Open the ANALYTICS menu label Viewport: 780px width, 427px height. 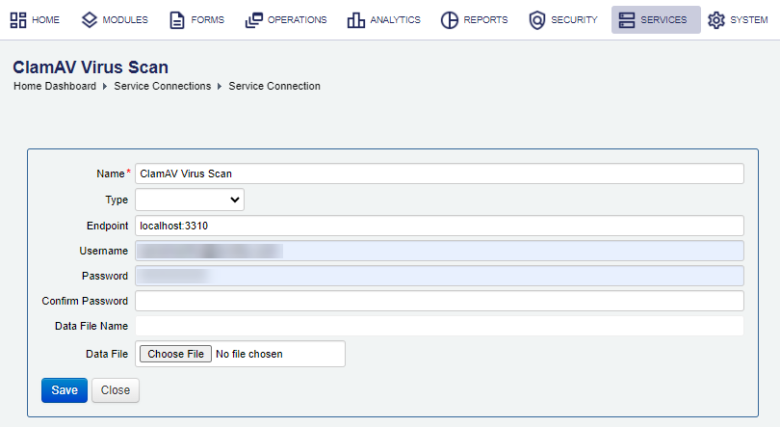click(395, 20)
